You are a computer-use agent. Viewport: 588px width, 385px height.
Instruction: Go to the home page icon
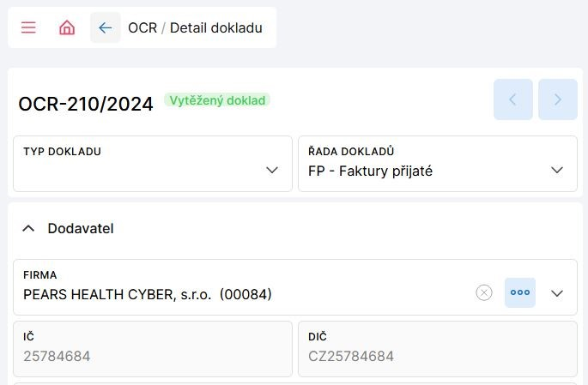67,27
